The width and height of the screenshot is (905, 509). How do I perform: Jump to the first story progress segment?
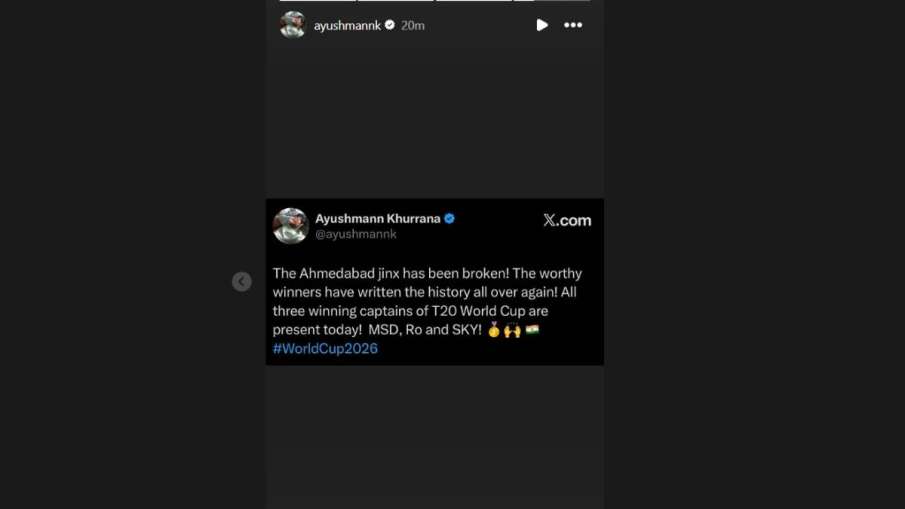[317, 1]
